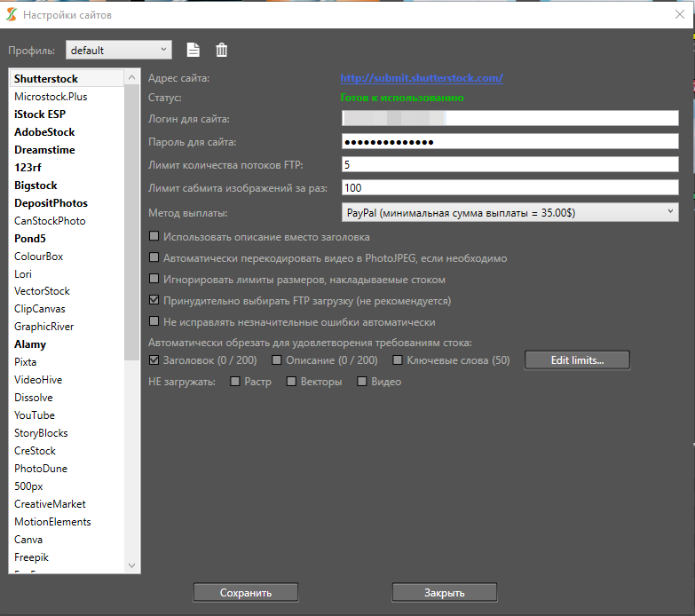The height and width of the screenshot is (616, 695).
Task: Select Canva in the site list
Action: coord(67,540)
